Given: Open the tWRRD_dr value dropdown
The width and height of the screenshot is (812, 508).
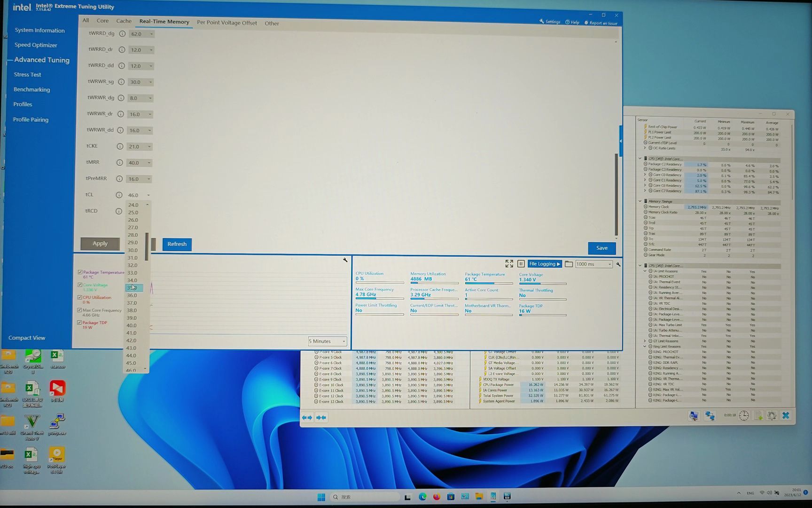Looking at the screenshot, I should pyautogui.click(x=141, y=50).
